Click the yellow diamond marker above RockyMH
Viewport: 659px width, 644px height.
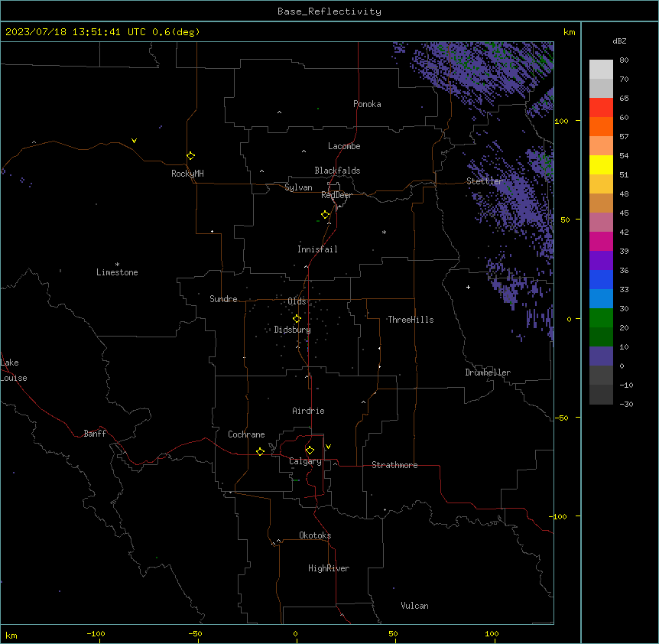click(x=191, y=156)
